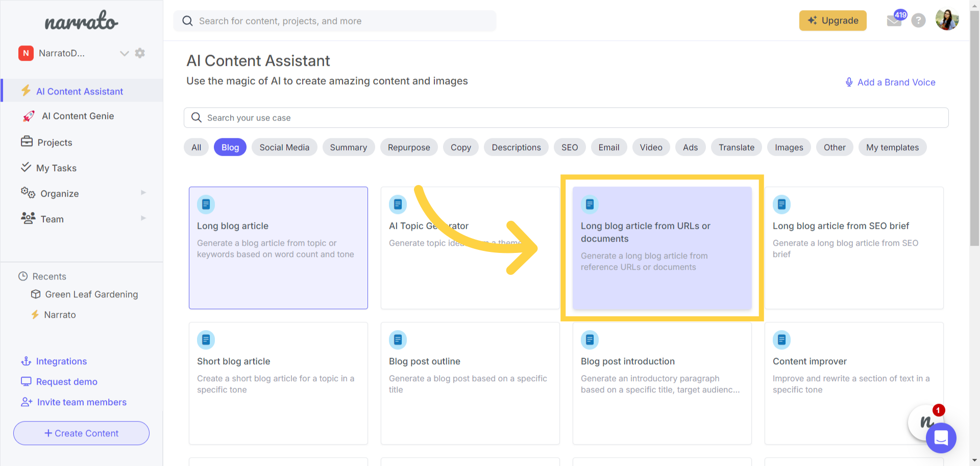Click the Narrato logo
This screenshot has width=980, height=466.
(82, 21)
